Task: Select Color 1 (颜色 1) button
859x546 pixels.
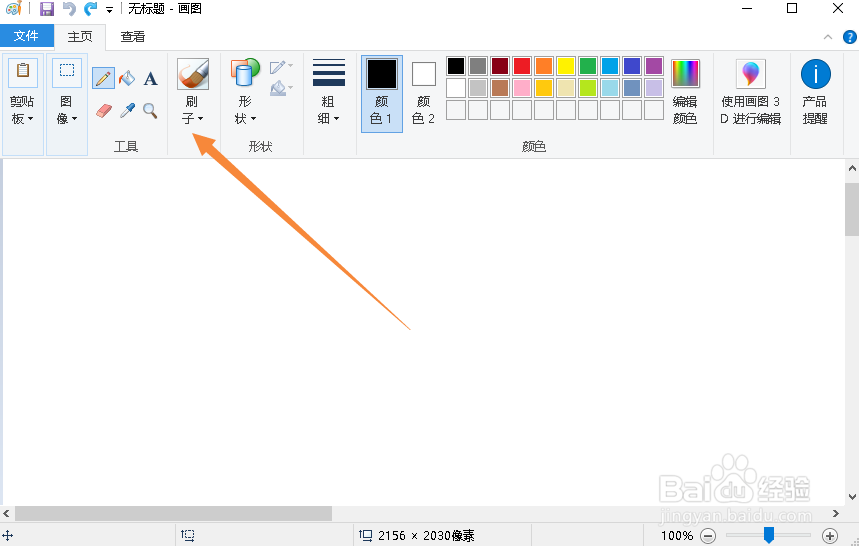Action: (382, 94)
